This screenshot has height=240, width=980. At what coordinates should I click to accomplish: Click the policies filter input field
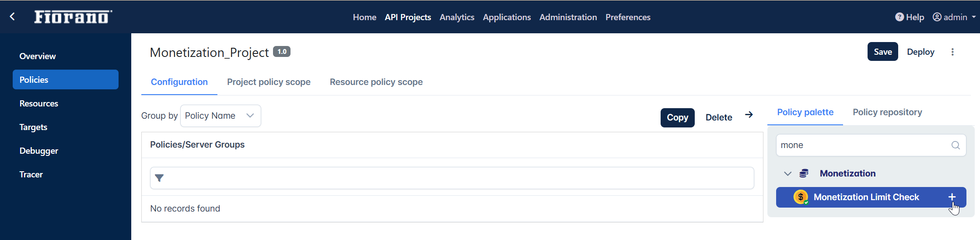(452, 178)
